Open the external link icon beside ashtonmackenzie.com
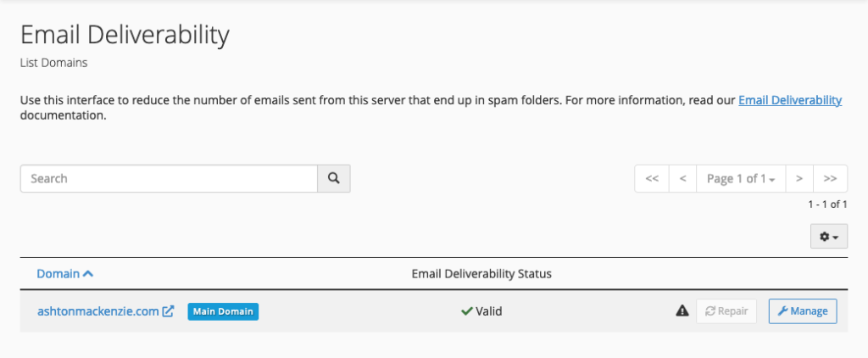This screenshot has width=868, height=358. [168, 311]
